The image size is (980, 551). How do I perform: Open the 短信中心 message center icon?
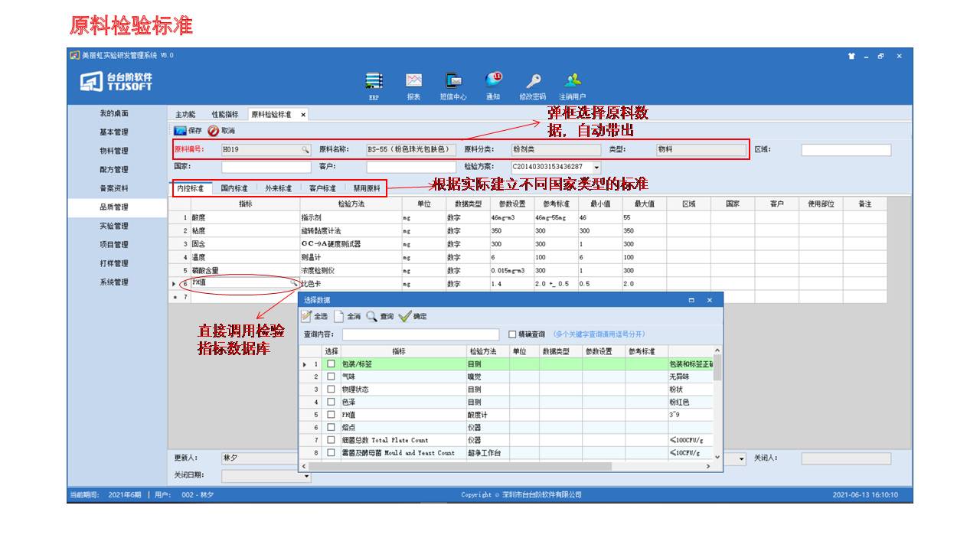(453, 80)
